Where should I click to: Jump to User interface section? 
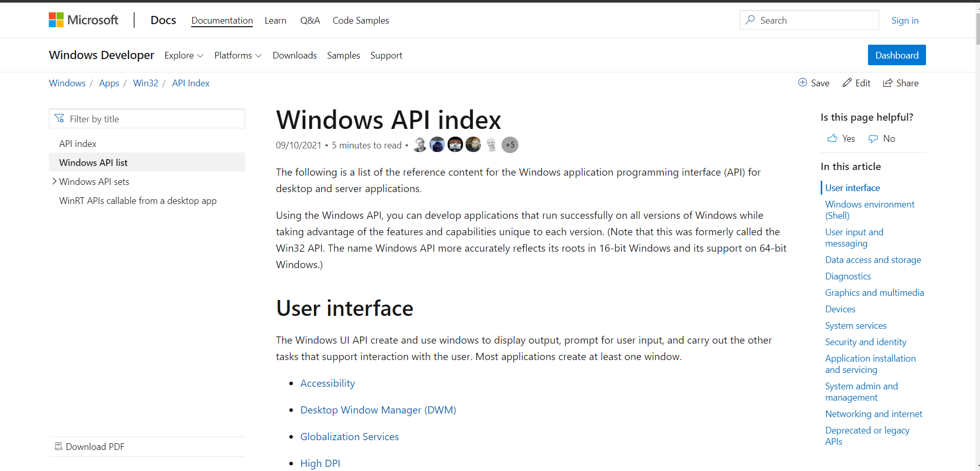pyautogui.click(x=853, y=188)
